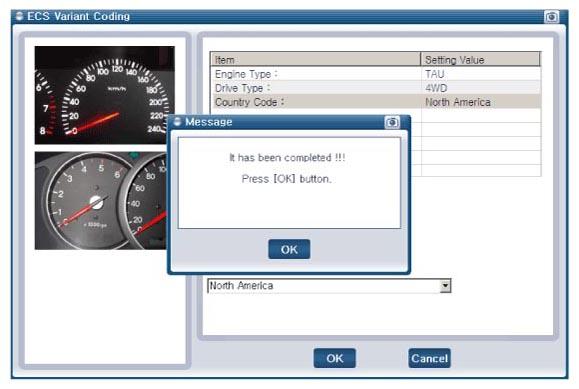Select the Country Code row

click(376, 102)
